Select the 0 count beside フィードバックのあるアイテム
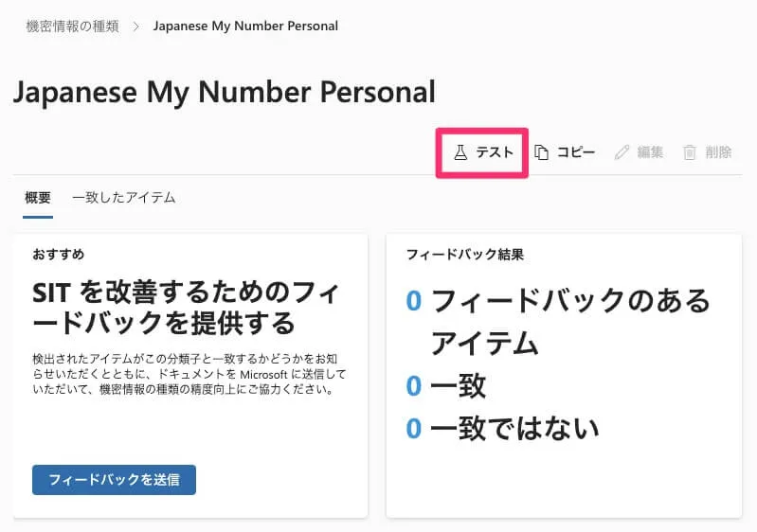Viewport: 757px width, 532px height. click(413, 301)
